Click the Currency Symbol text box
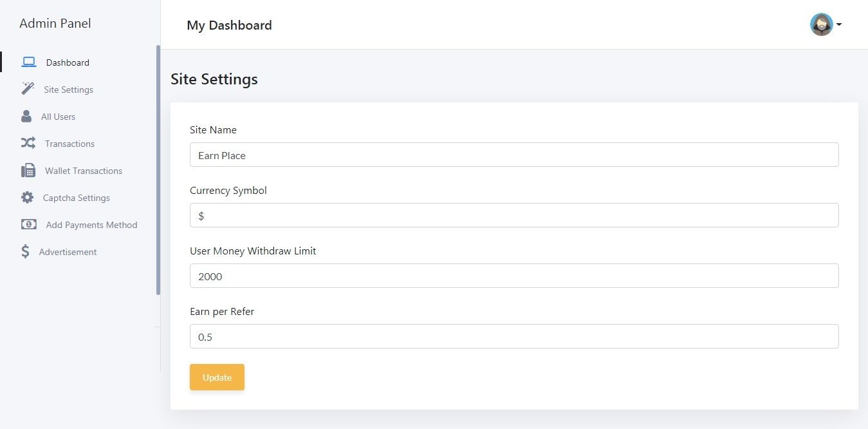Viewport: 868px width, 429px height. point(513,215)
